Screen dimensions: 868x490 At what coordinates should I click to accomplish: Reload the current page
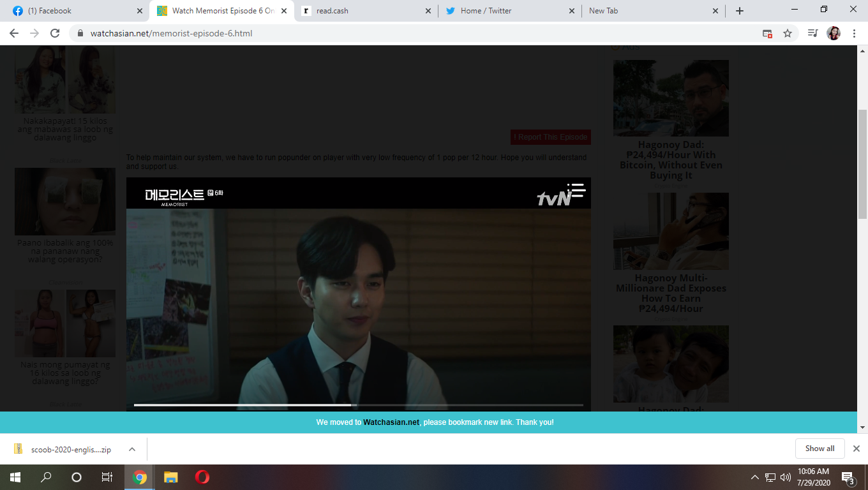[55, 33]
